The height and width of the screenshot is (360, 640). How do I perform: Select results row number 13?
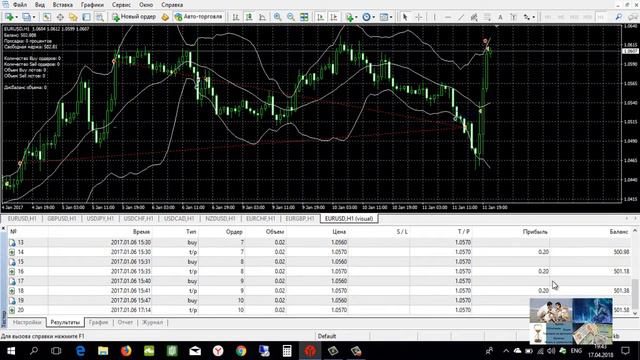click(320, 242)
